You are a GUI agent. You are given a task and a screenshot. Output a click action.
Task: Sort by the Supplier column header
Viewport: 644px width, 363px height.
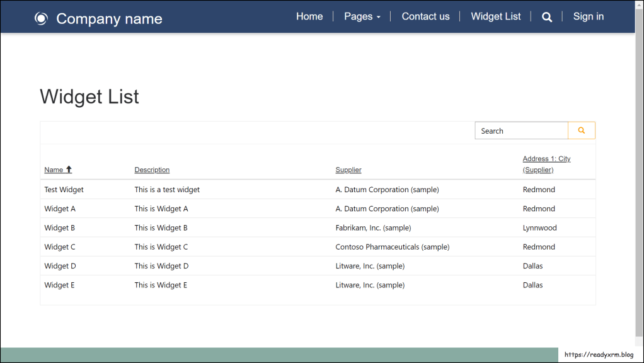click(x=348, y=170)
